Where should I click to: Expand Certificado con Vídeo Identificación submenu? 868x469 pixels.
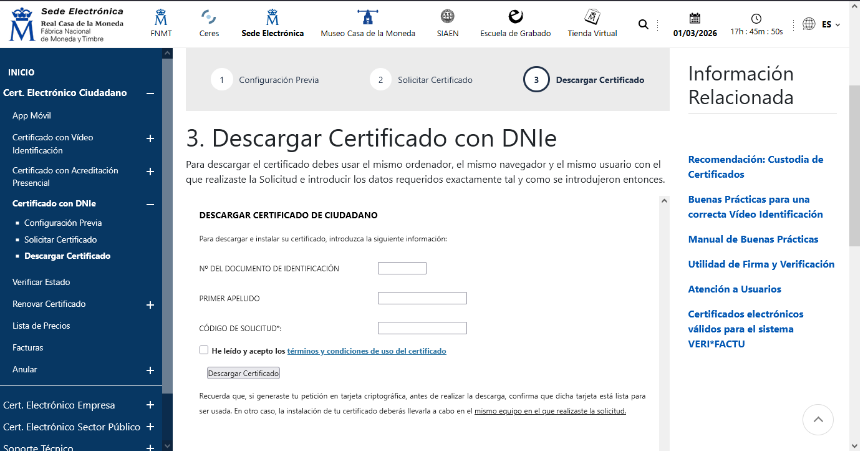(150, 138)
